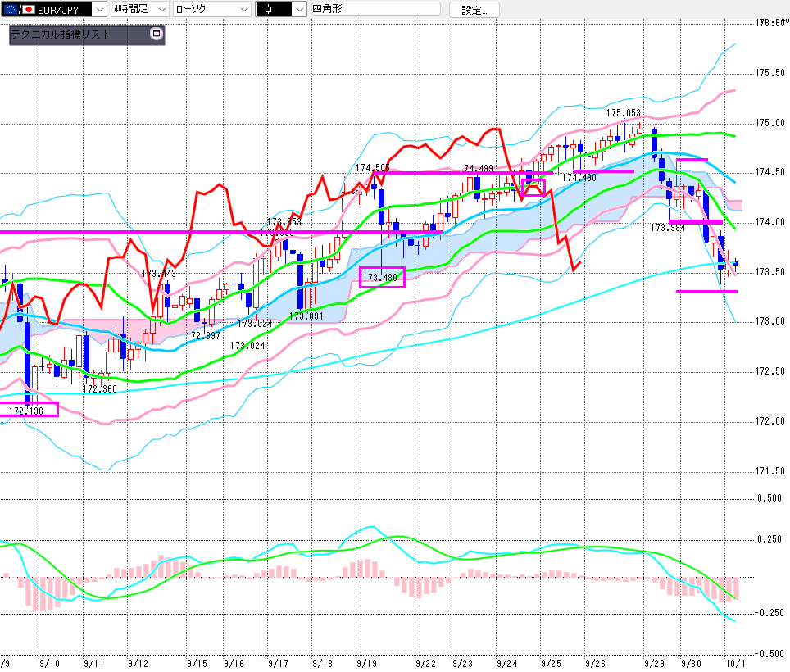Click the 173.984 price label on chart
This screenshot has height=672, width=790.
667,228
